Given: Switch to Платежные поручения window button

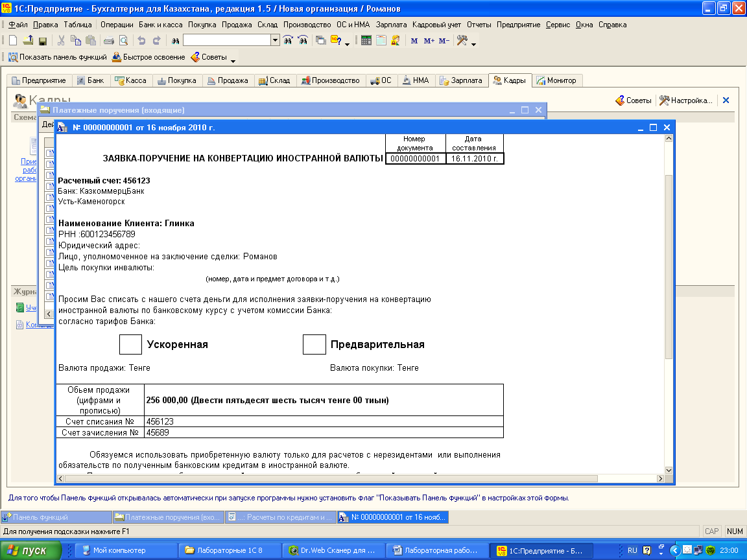Looking at the screenshot, I should coord(168,517).
